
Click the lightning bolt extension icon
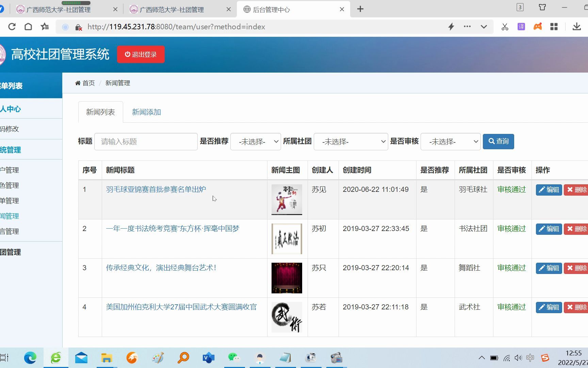[451, 26]
